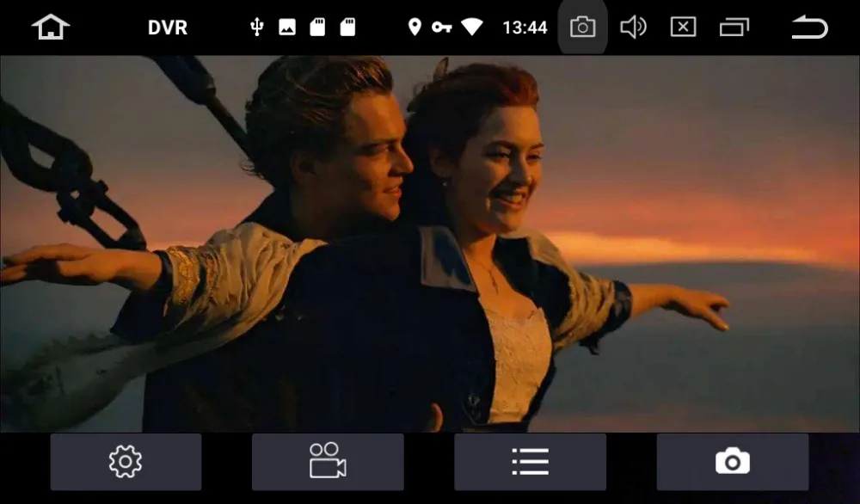Screen dimensions: 860x504
Task: Open the key icon in status bar
Action: pyautogui.click(x=444, y=27)
